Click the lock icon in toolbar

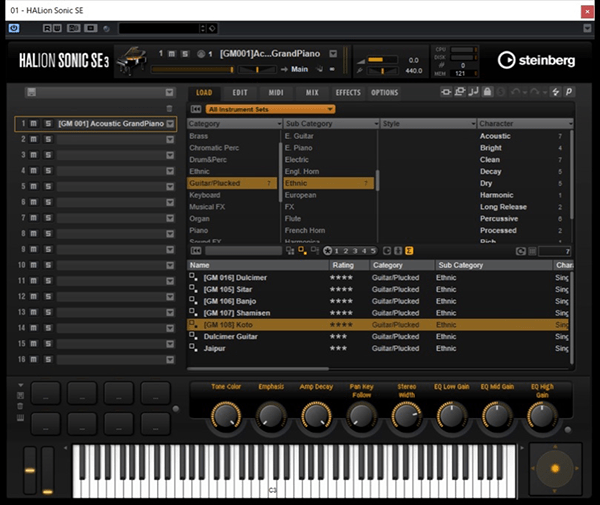(x=487, y=92)
